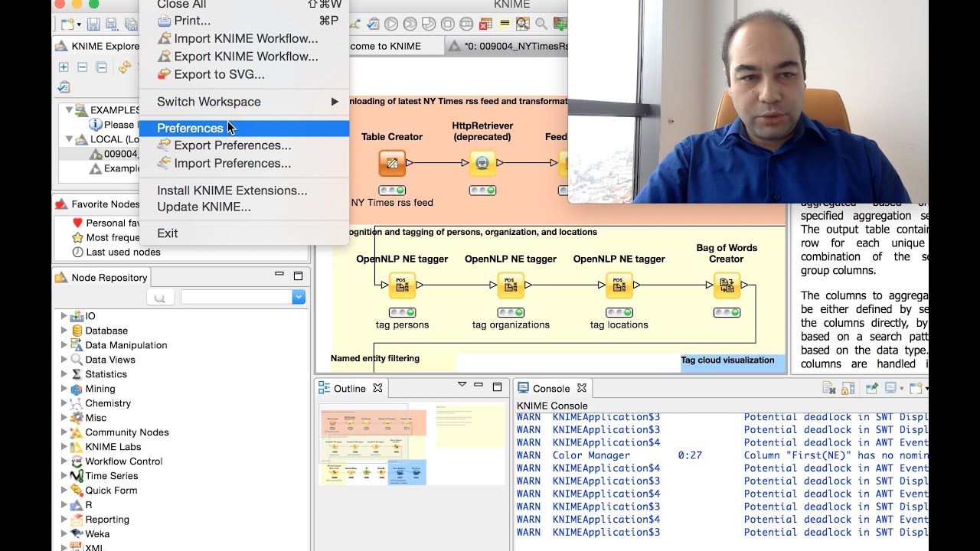Choose Exit from the menu

(244, 233)
